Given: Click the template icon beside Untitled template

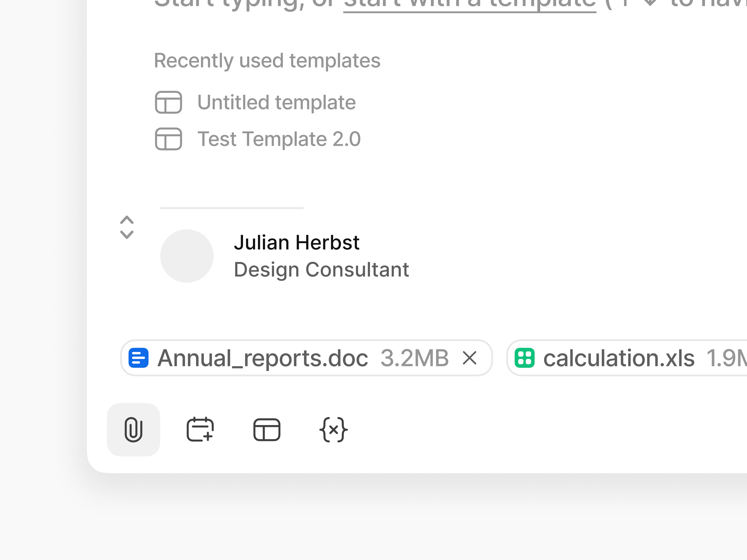Looking at the screenshot, I should tap(169, 102).
